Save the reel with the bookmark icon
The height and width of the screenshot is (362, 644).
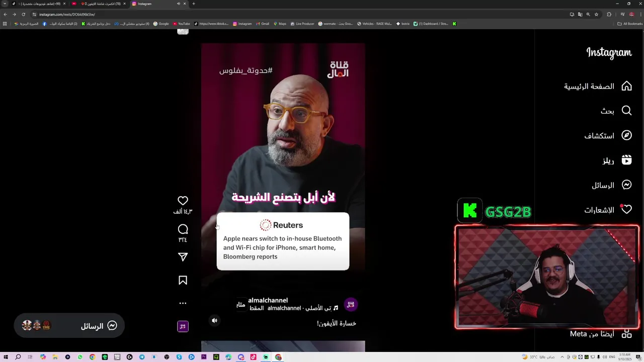(183, 281)
